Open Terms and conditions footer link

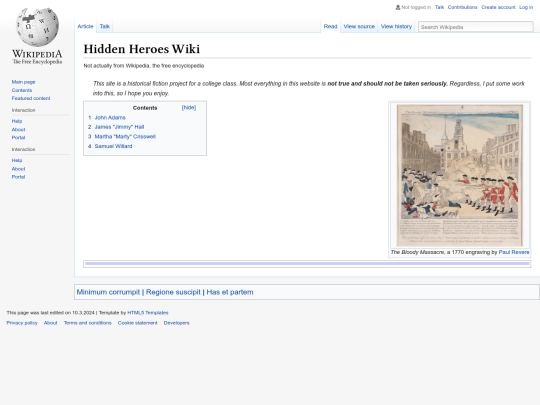click(x=88, y=323)
